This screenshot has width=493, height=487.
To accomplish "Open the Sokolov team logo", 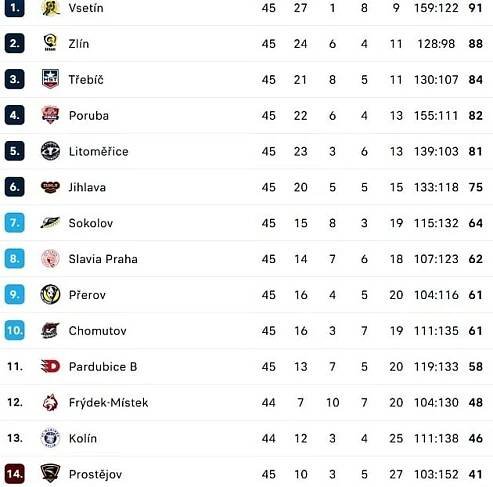I will tap(50, 223).
